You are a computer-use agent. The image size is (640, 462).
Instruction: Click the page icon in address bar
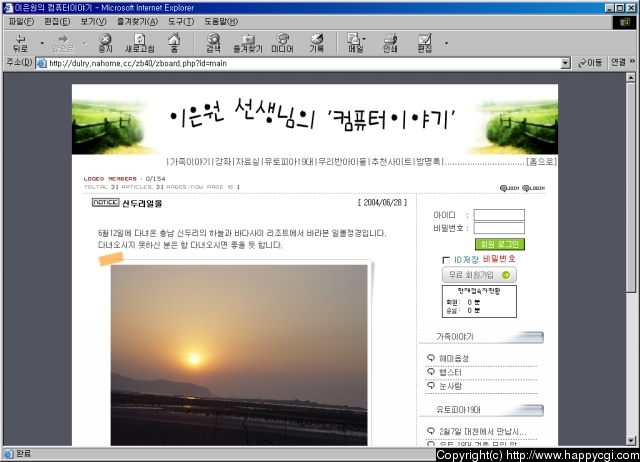[42, 63]
